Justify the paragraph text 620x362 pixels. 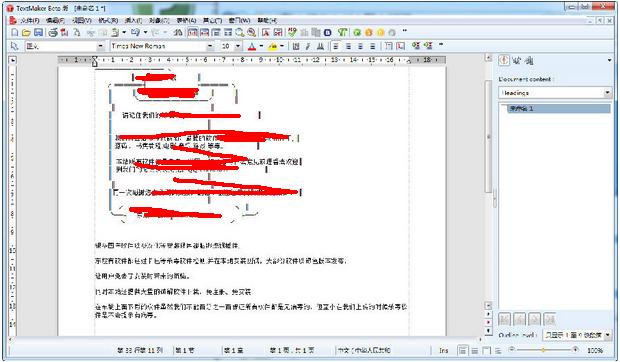tap(372, 46)
